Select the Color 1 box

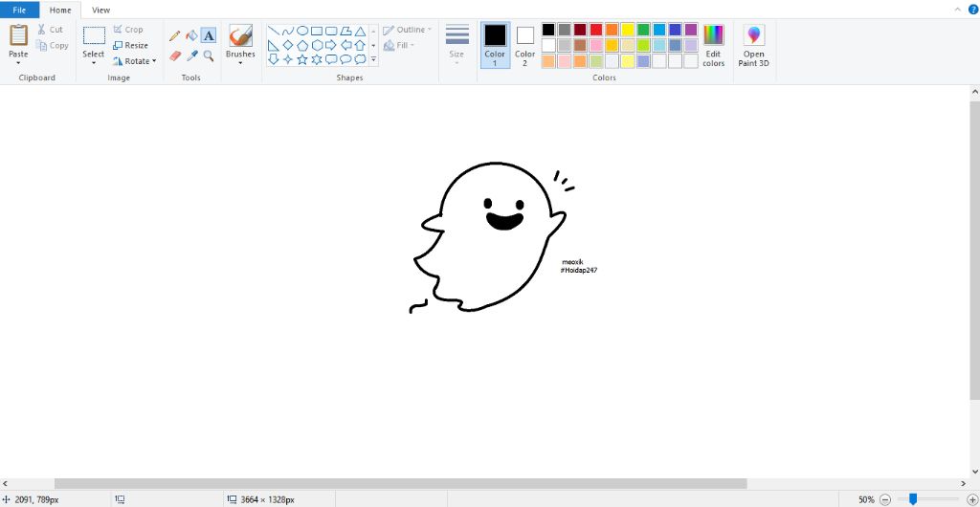495,45
